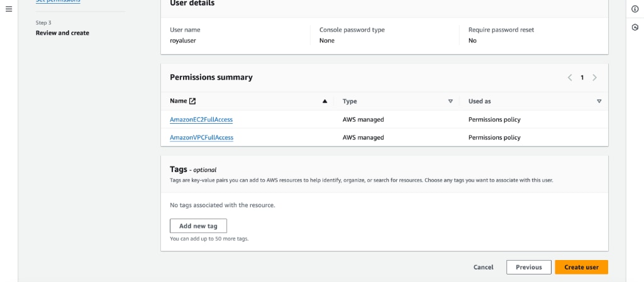
Task: Open the info panel icon
Action: (635, 9)
